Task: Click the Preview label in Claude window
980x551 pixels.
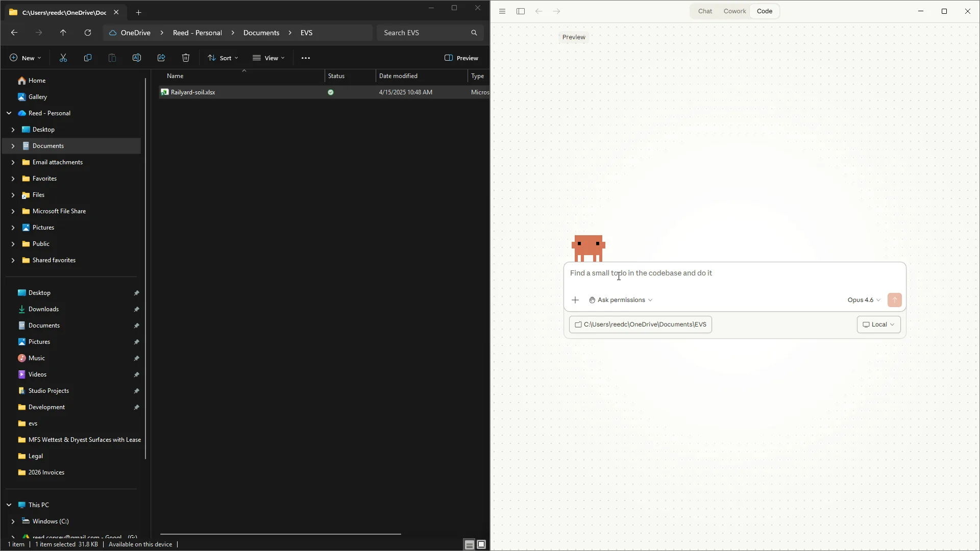Action: point(574,37)
